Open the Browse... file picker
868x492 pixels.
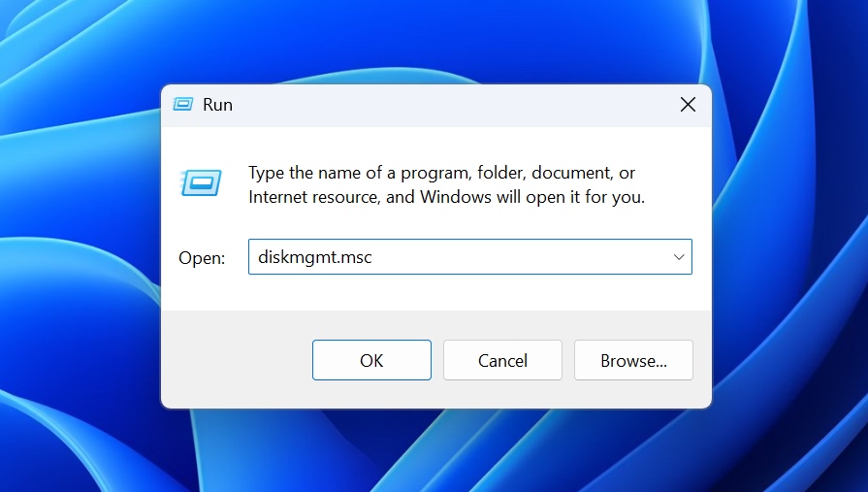pos(633,360)
